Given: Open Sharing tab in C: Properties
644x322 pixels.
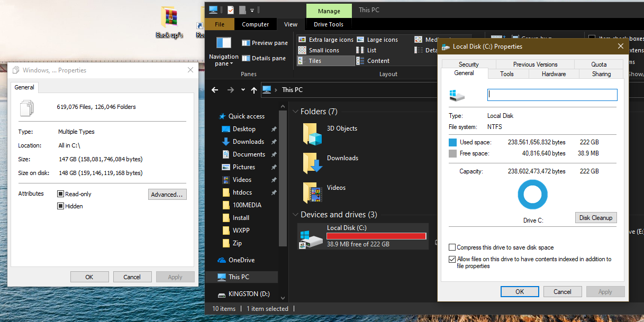Looking at the screenshot, I should coord(601,74).
